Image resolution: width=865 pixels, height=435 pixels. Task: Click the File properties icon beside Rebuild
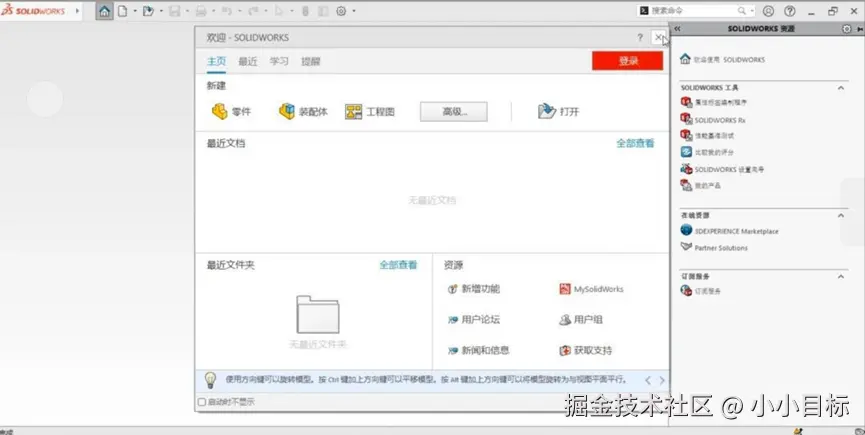(323, 11)
